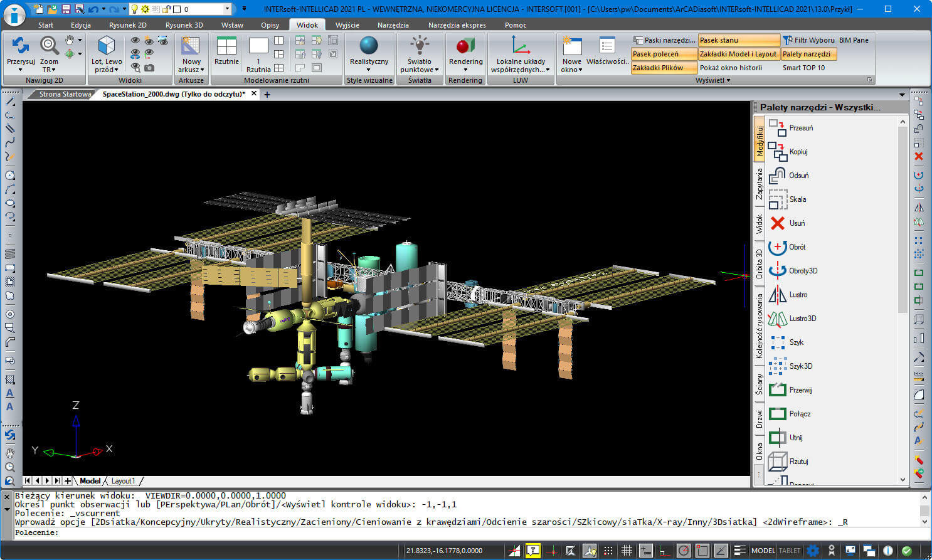The image size is (932, 560).
Task: Open the Właściwości properties panel icon
Action: click(607, 46)
